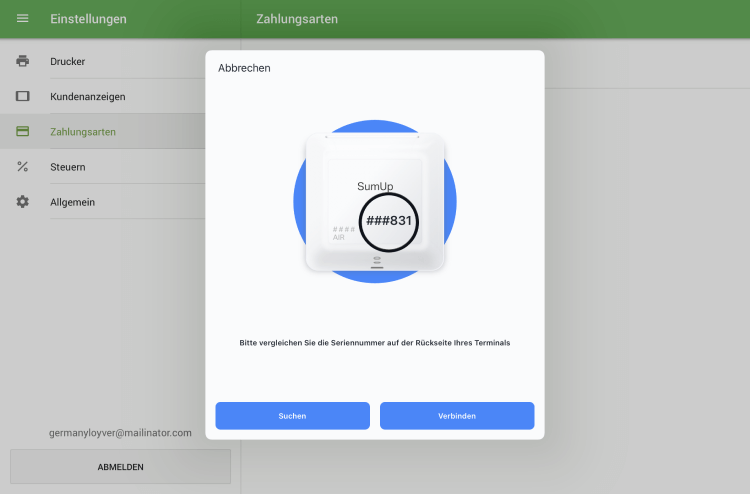750x494 pixels.
Task: Click the printer icon in sidebar
Action: pyautogui.click(x=22, y=62)
